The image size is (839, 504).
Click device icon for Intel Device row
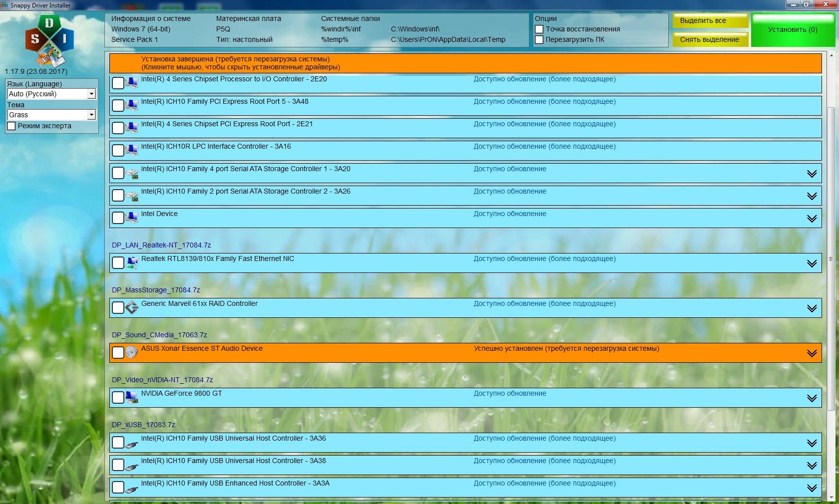(x=132, y=218)
